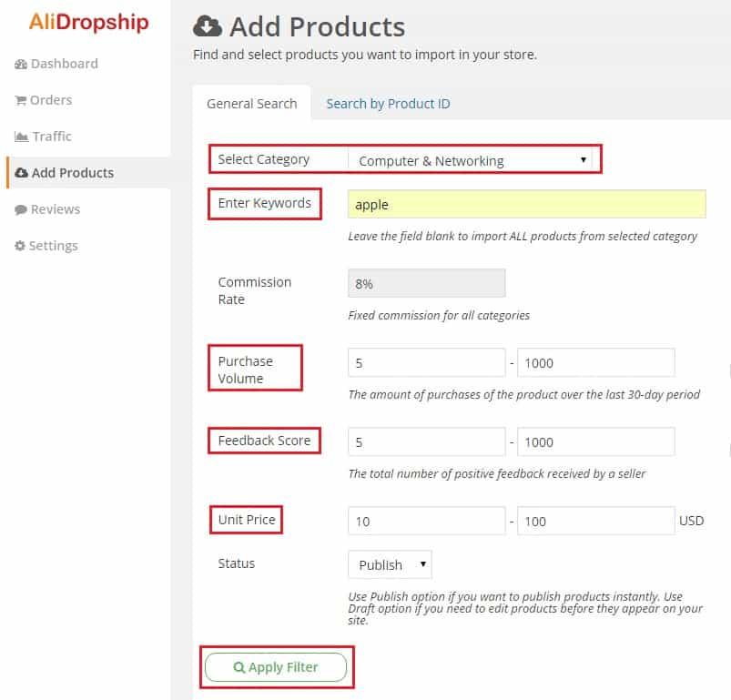Open the Computer & Networking category dropdown
Image resolution: width=731 pixels, height=700 pixels.
(470, 160)
